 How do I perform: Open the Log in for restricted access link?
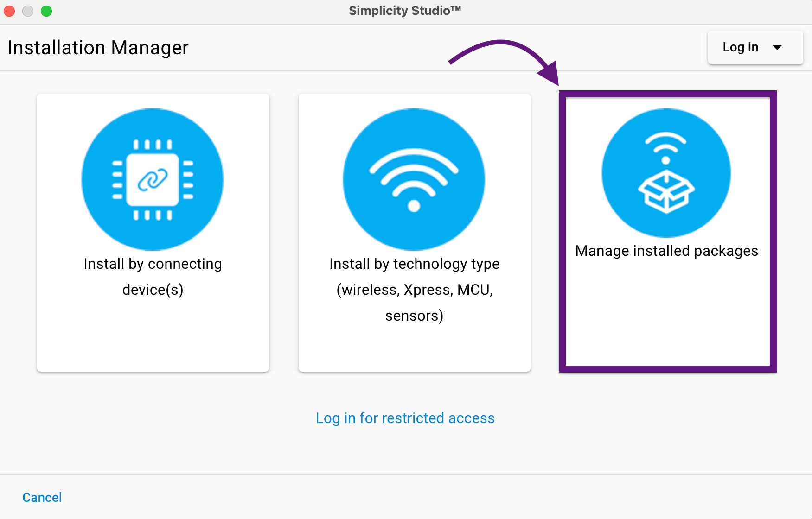[x=405, y=418]
